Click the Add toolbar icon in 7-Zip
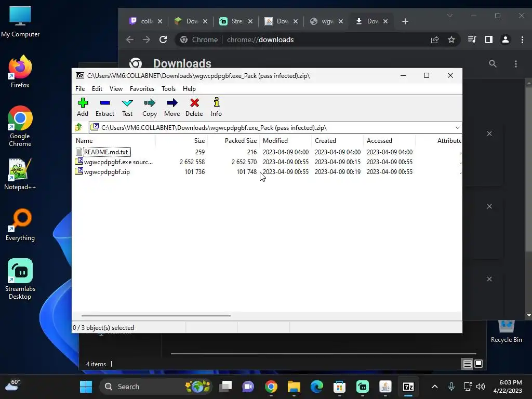The width and height of the screenshot is (532, 399). (x=83, y=107)
